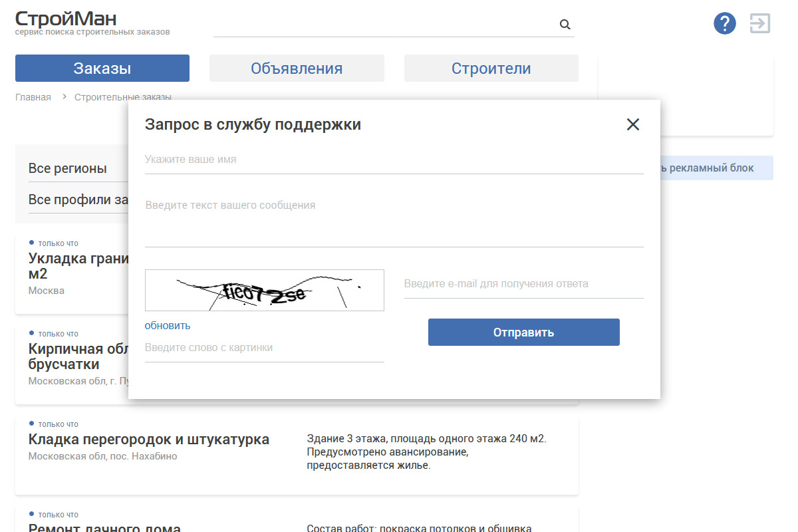Click into the message text area
Screen dimensions: 798x532
[x=394, y=219]
